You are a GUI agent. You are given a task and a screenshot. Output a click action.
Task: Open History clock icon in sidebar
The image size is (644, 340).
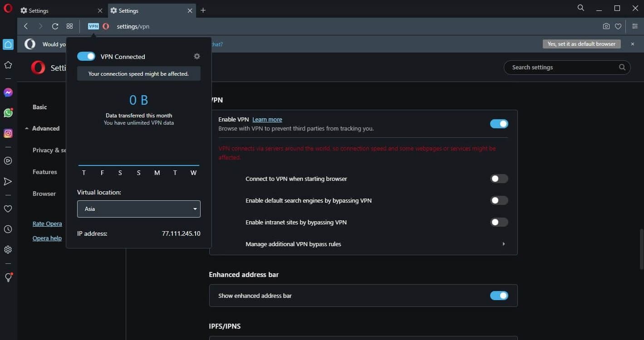coord(8,229)
